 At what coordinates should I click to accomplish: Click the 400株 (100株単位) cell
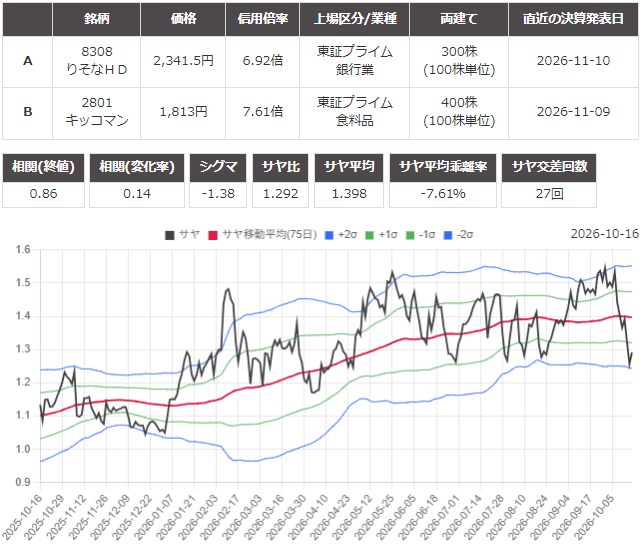pos(459,112)
